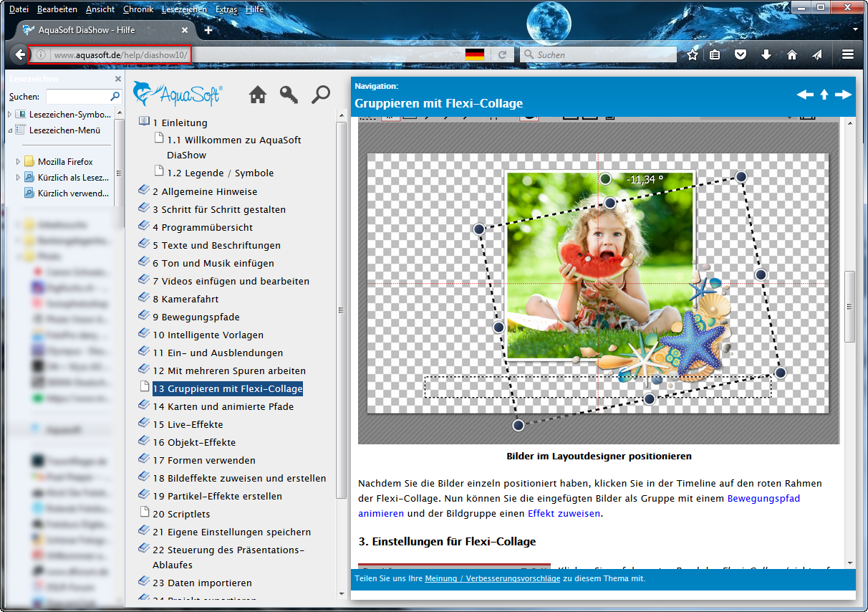
Task: Open chapter 14 Karten und animierte Pfade
Action: pos(223,406)
